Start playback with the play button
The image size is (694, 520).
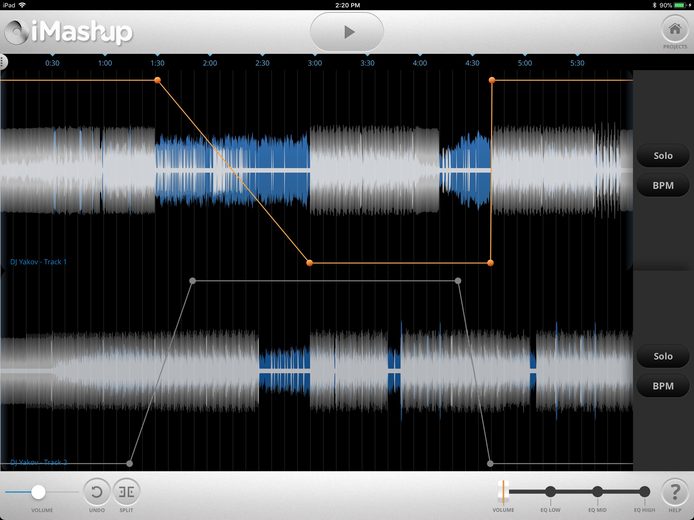347,32
